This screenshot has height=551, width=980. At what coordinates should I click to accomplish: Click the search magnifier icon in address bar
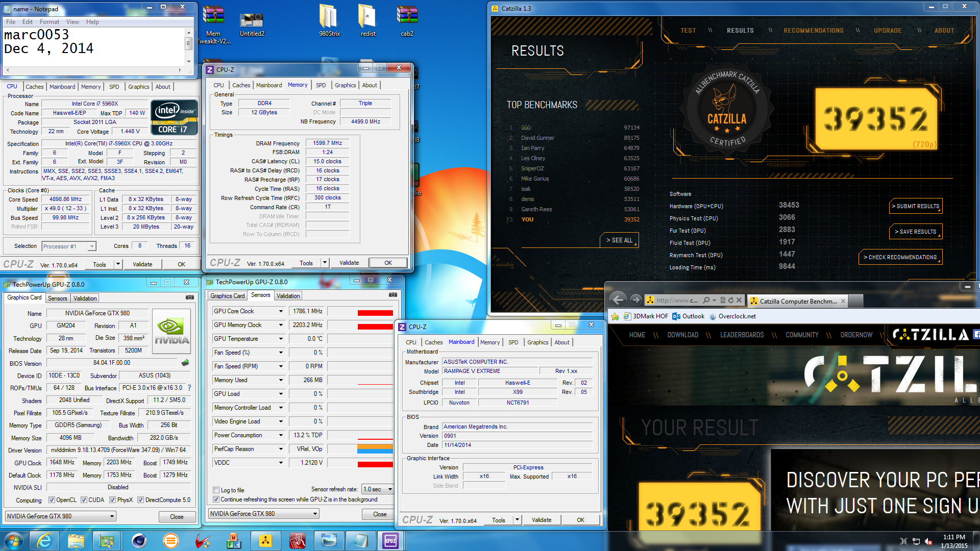click(706, 300)
